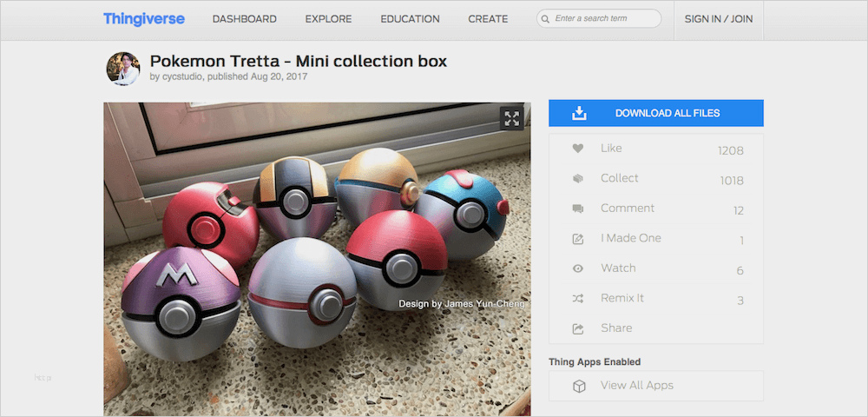Click the Remix It shuffle icon

577,299
